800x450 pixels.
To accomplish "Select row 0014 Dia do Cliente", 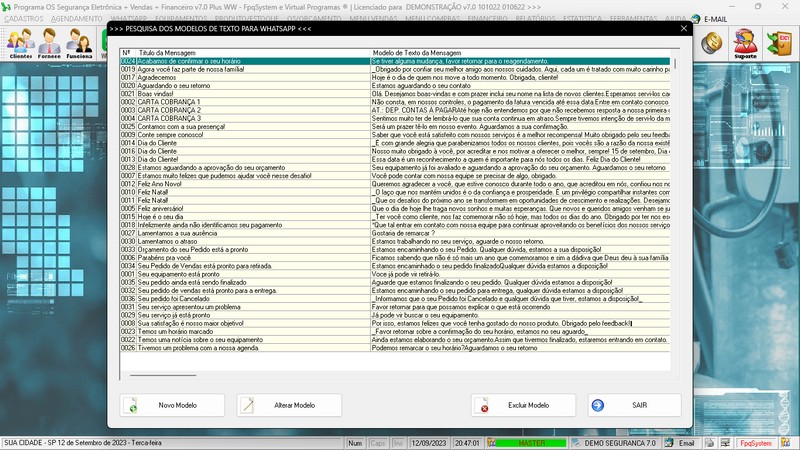I will (395, 143).
